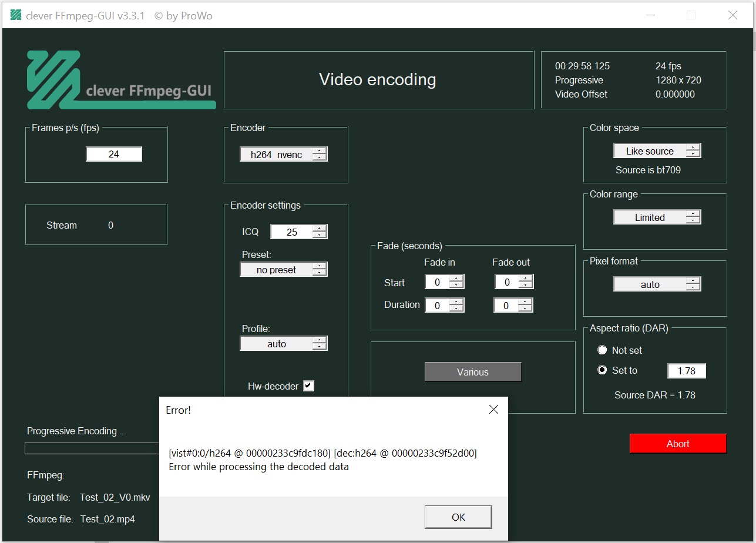
Task: Change the Pixel format auto selector
Action: [x=657, y=284]
